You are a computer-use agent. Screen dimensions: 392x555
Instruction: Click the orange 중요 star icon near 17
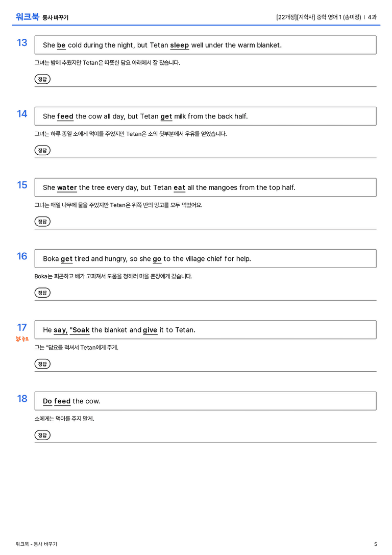click(22, 339)
